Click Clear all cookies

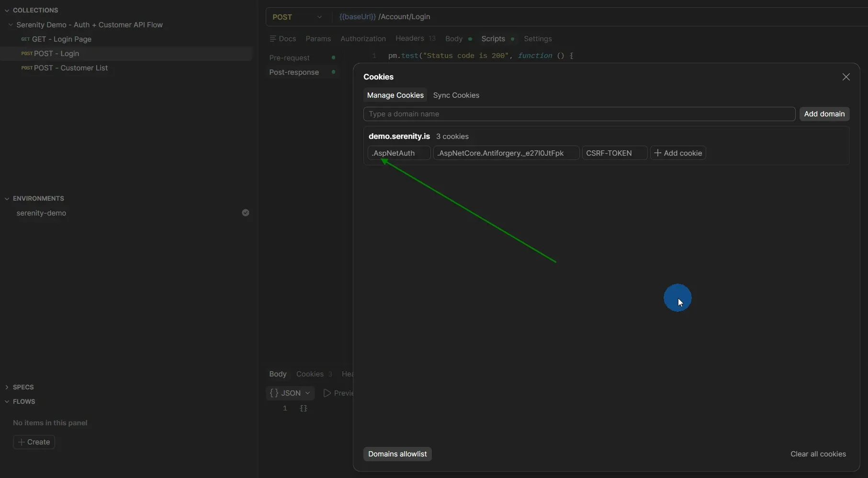(818, 454)
